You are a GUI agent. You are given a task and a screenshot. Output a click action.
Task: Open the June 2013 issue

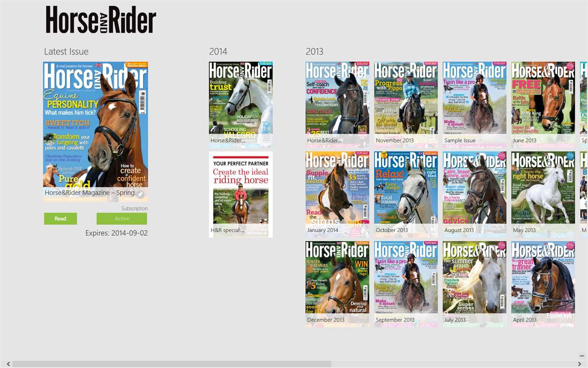pos(543,105)
